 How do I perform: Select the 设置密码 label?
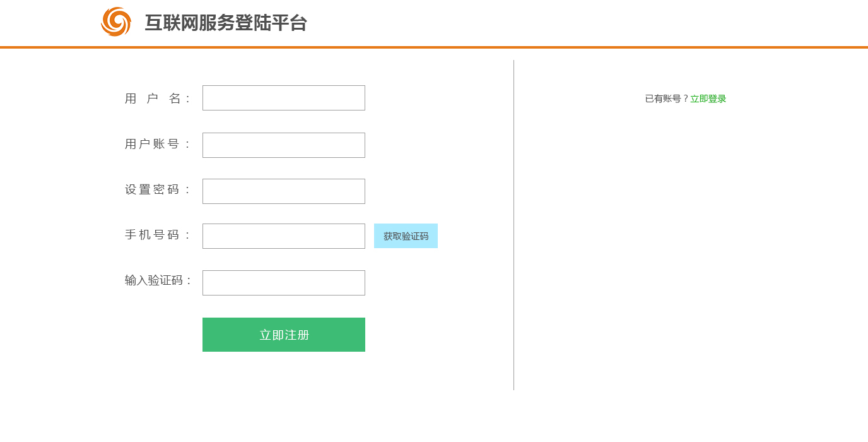(158, 190)
